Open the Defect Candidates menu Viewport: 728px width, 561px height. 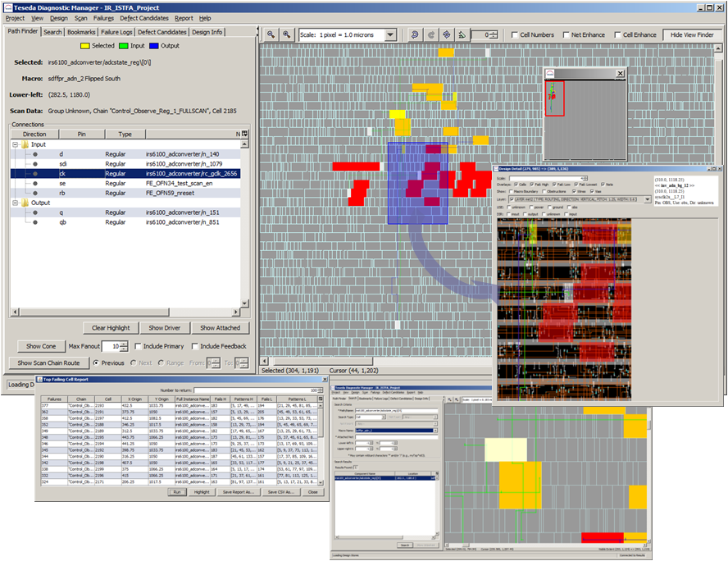(x=147, y=18)
